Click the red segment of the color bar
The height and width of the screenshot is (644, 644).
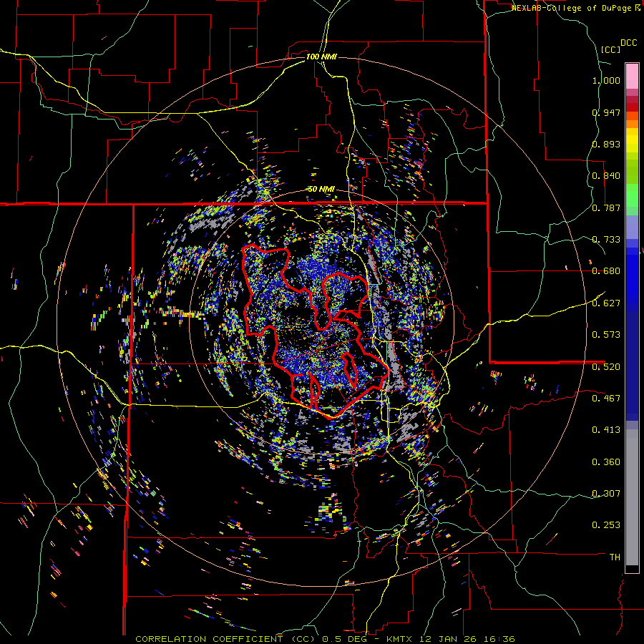pyautogui.click(x=632, y=107)
